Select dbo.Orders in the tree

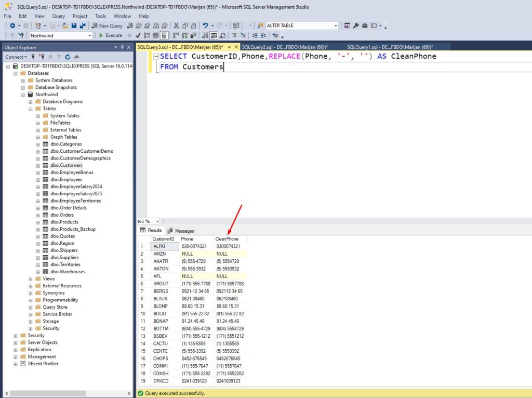coord(62,215)
